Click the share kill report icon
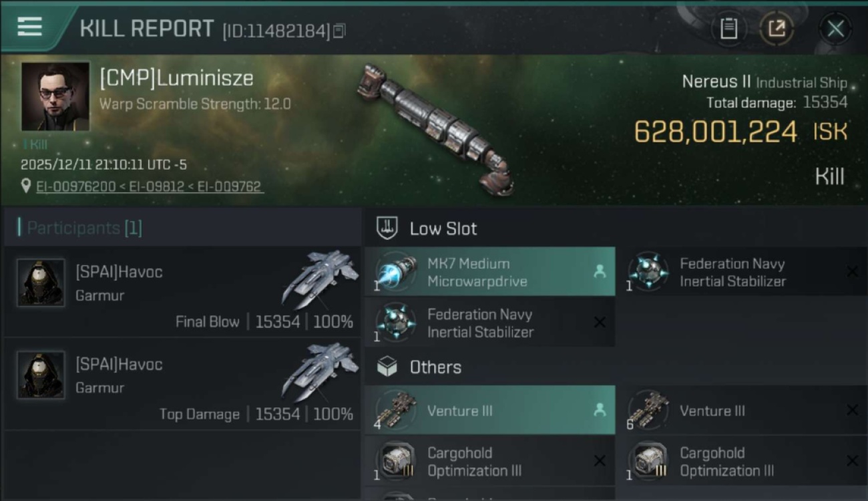The width and height of the screenshot is (868, 501). click(x=777, y=29)
